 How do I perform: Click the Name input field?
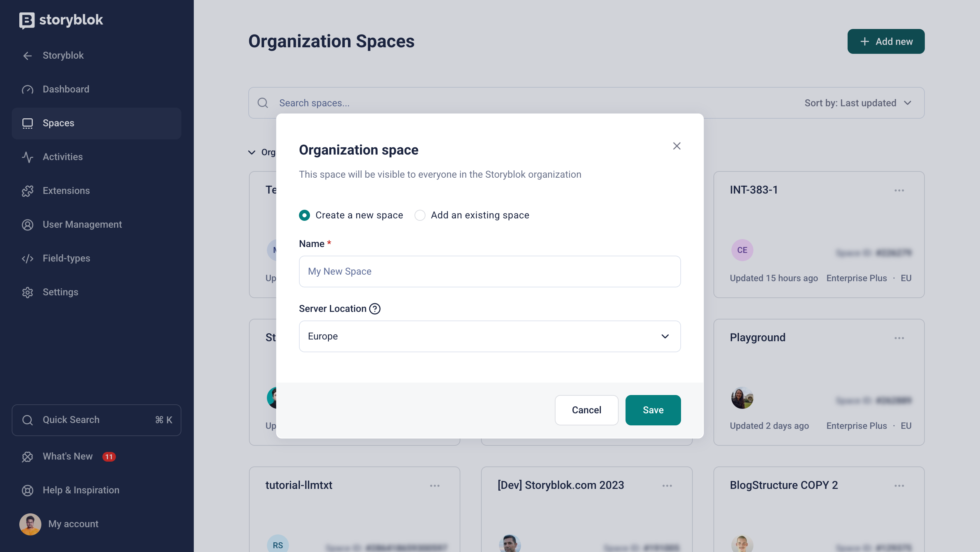coord(490,272)
